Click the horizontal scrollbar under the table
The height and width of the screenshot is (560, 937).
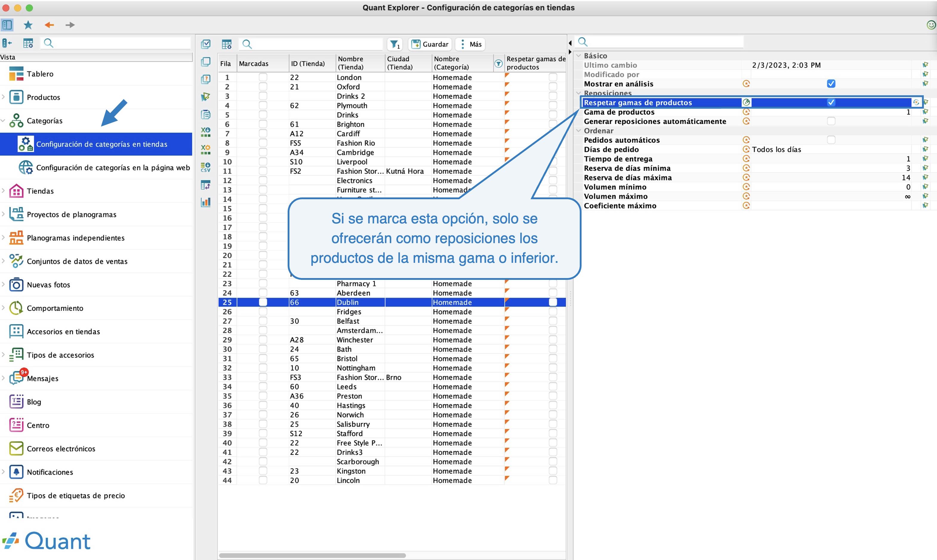[x=312, y=556]
